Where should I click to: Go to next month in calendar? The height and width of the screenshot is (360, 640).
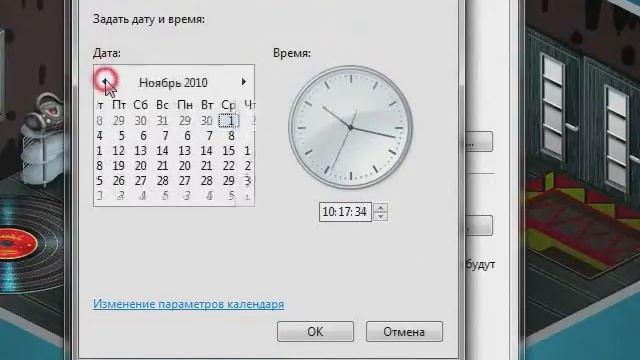(x=244, y=82)
